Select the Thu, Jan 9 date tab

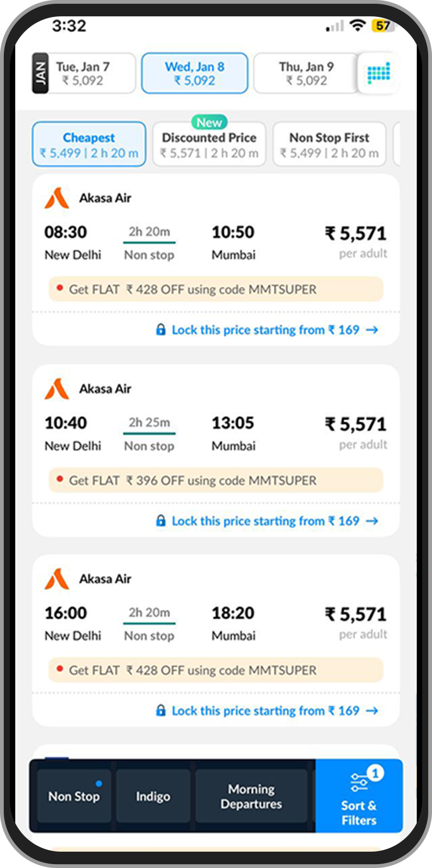(306, 73)
